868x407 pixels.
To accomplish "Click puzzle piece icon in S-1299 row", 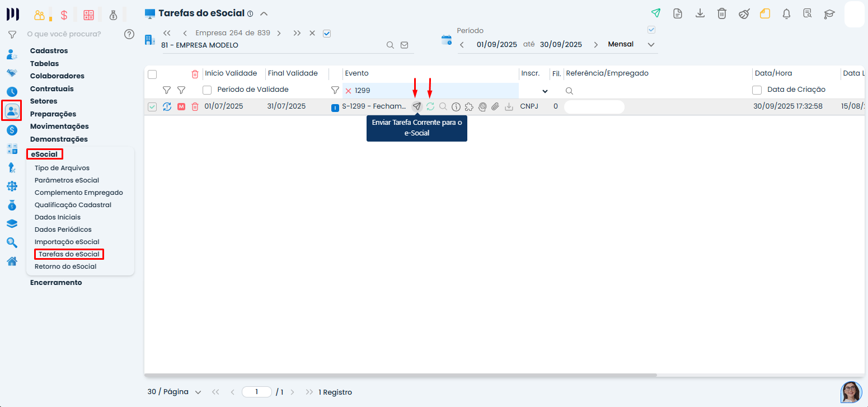I will click(x=469, y=106).
